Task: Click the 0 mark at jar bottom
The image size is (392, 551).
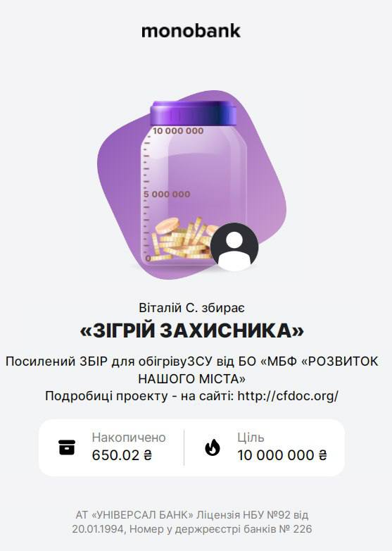Action: [x=148, y=259]
